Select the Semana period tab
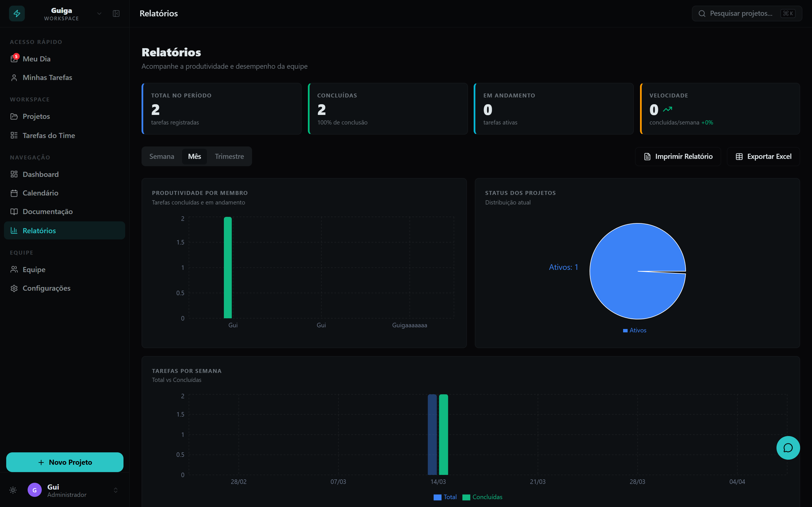 pos(161,156)
